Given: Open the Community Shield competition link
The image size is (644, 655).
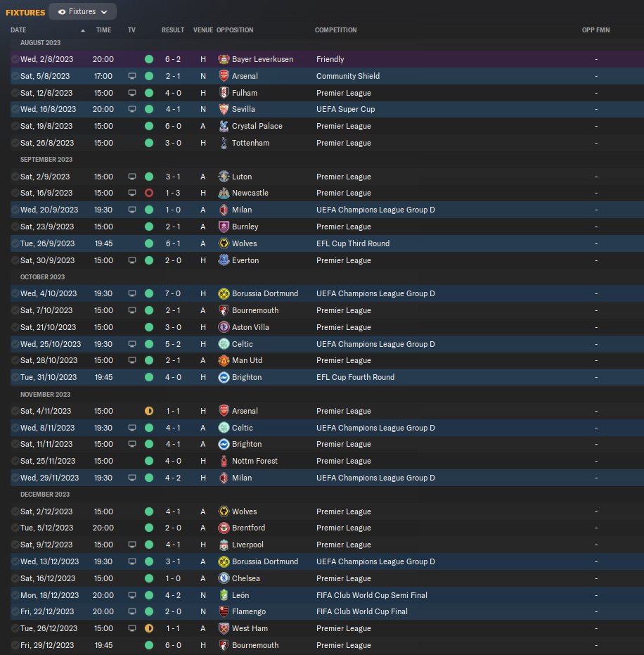Looking at the screenshot, I should (348, 76).
